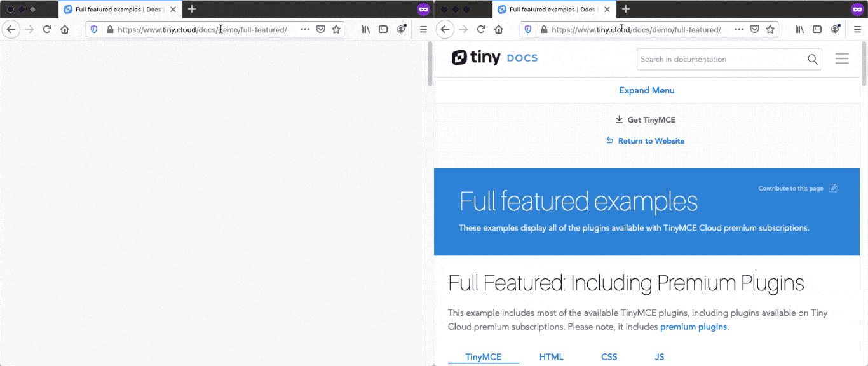This screenshot has width=868, height=366.
Task: Open a new tab in the right window
Action: tap(626, 10)
